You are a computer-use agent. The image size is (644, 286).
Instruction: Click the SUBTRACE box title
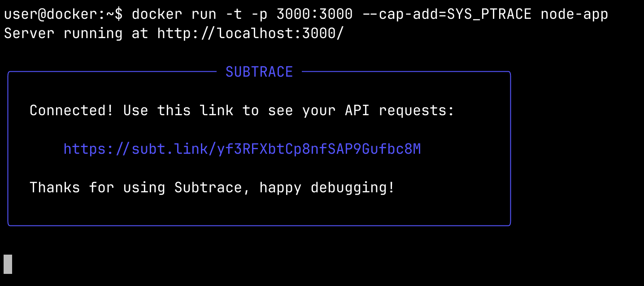pyautogui.click(x=259, y=72)
